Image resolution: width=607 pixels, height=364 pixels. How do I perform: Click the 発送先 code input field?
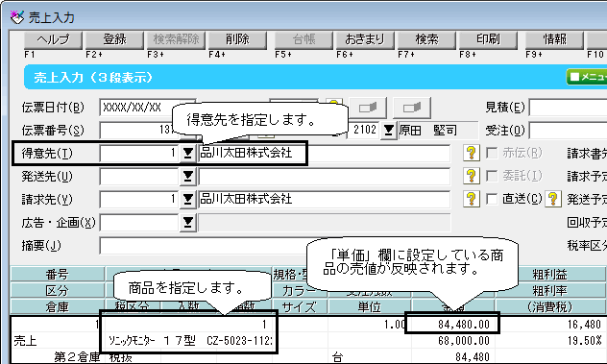[x=139, y=176]
